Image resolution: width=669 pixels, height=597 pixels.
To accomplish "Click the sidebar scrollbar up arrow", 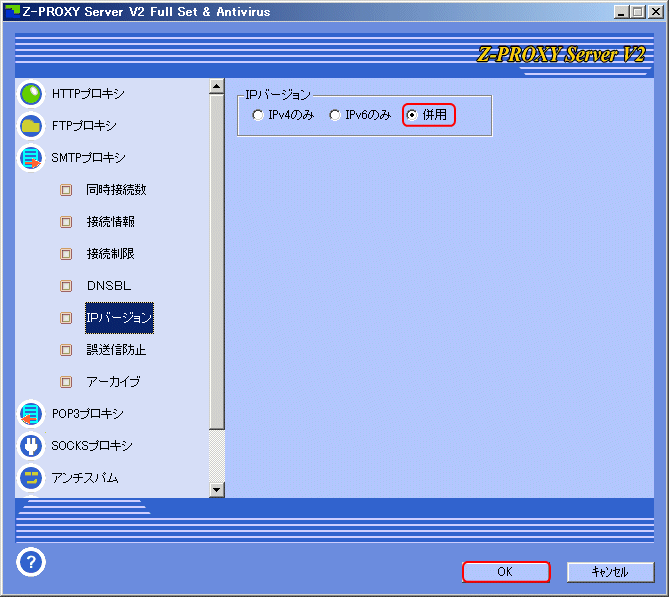I will (217, 86).
